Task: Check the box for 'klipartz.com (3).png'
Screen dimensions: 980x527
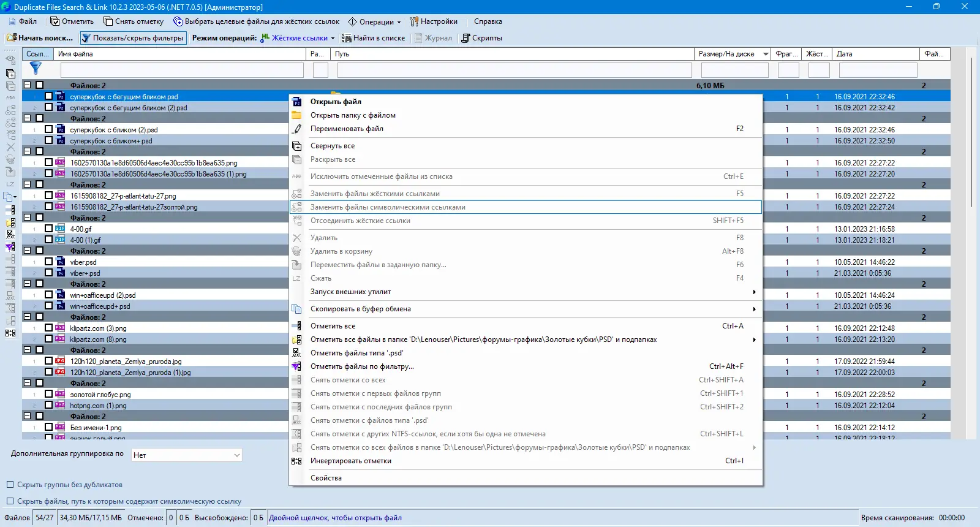Action: [48, 328]
